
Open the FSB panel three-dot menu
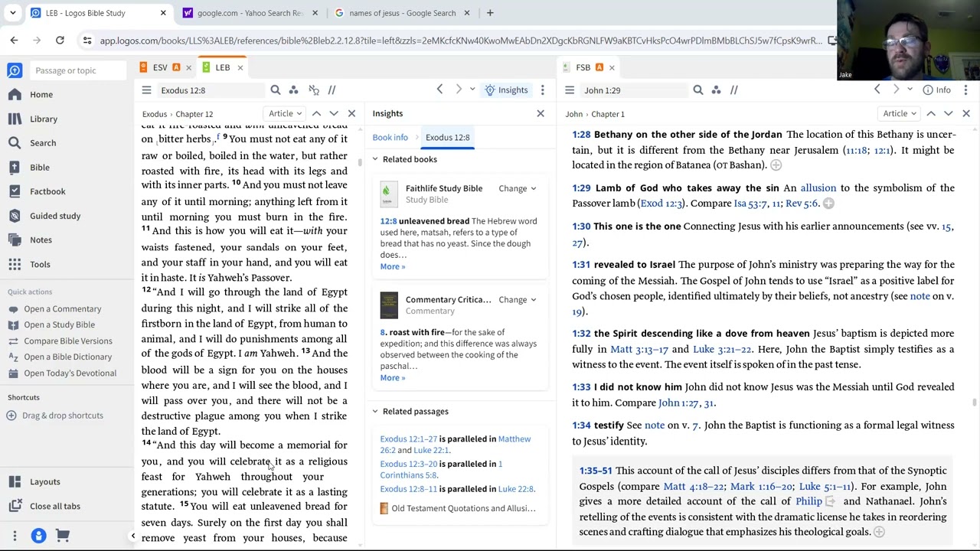965,90
